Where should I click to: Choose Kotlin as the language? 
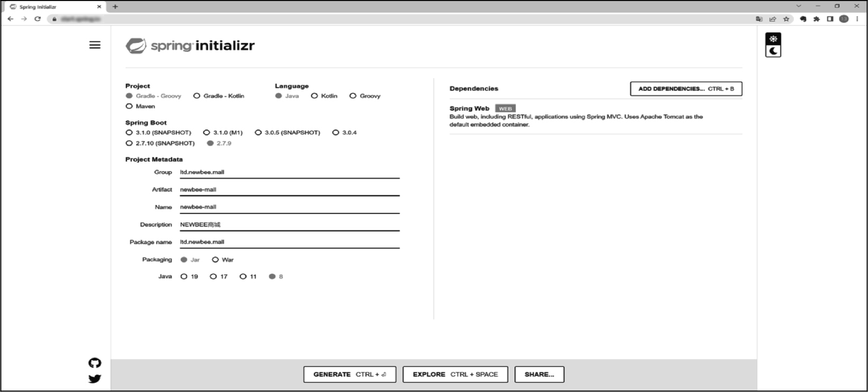(324, 96)
